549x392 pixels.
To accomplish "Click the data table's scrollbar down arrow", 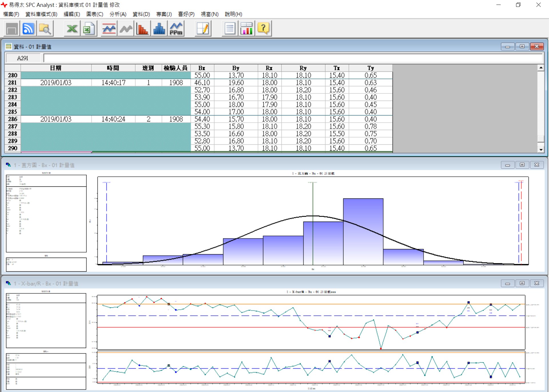I will tap(541, 149).
